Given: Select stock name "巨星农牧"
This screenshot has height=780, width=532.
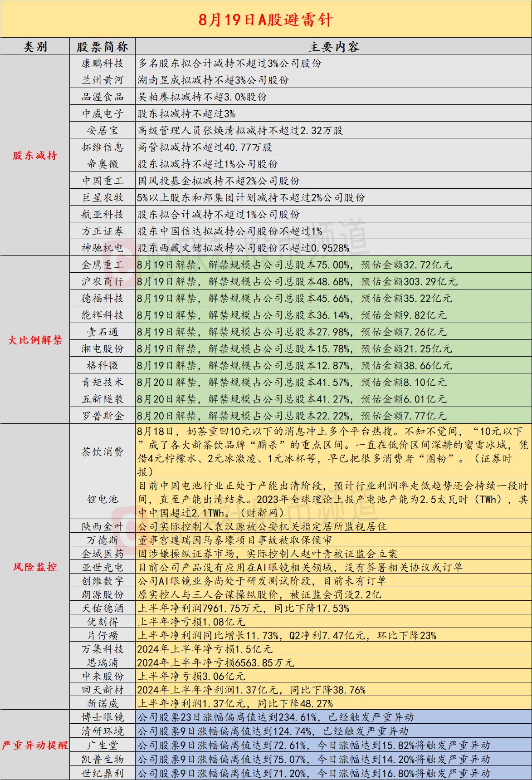Looking at the screenshot, I should pyautogui.click(x=102, y=197).
